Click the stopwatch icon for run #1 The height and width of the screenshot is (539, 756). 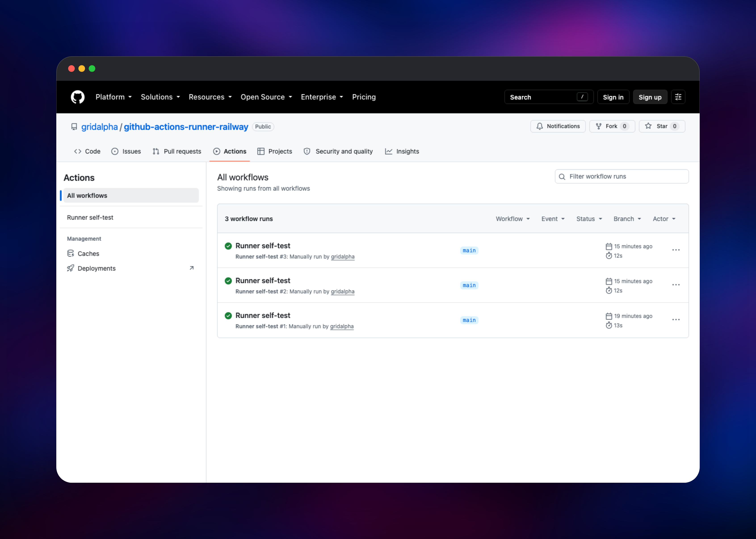(x=609, y=325)
